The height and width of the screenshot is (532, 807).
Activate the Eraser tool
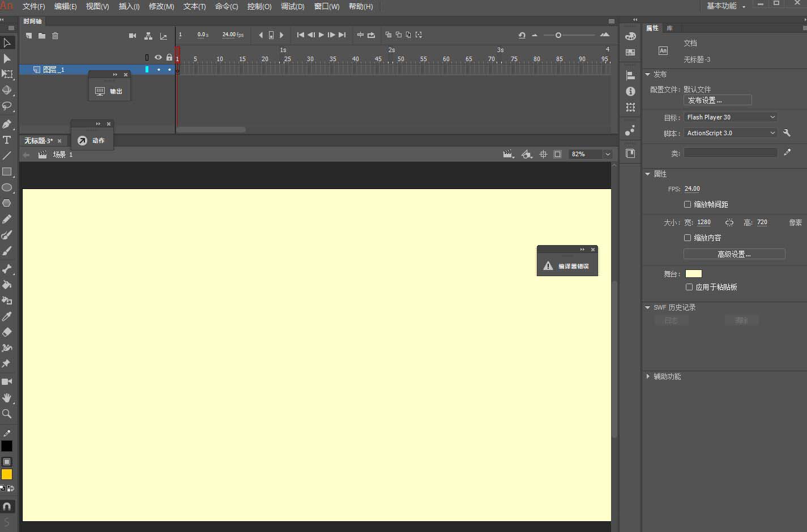(7, 332)
